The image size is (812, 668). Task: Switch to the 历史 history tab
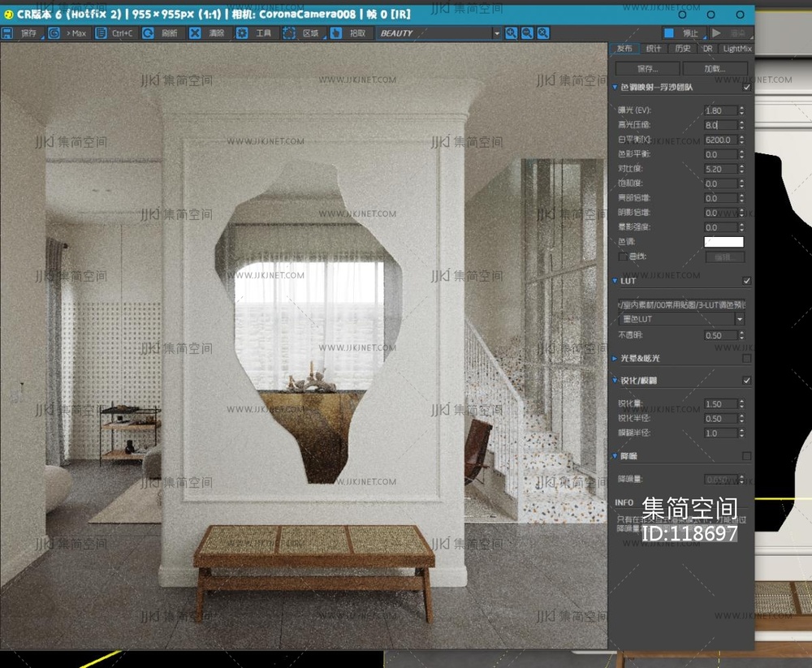point(683,49)
